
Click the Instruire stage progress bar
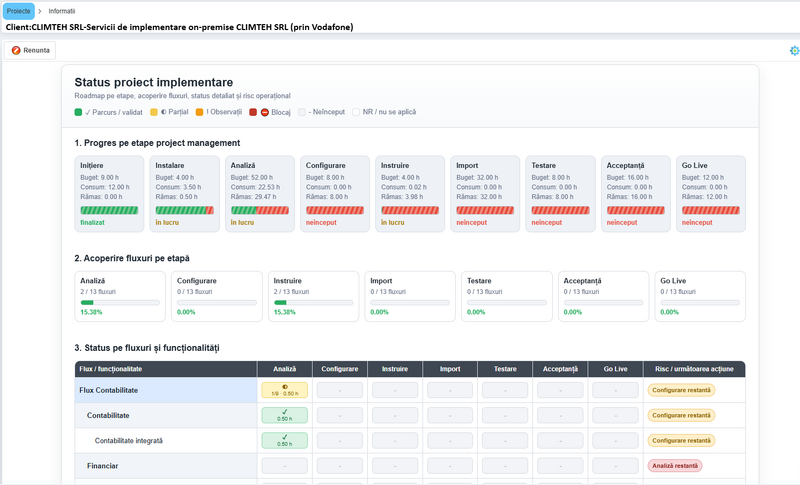tap(410, 210)
